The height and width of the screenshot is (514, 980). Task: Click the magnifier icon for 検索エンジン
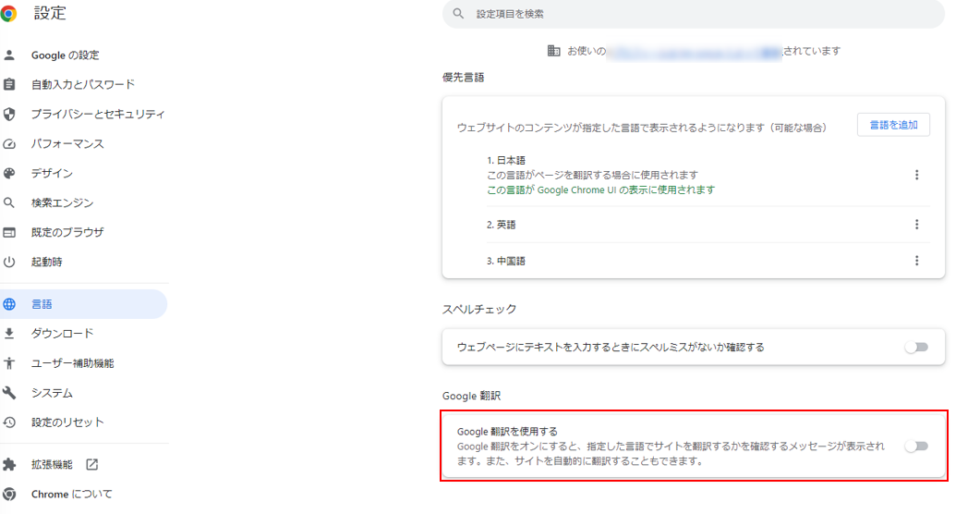click(9, 202)
